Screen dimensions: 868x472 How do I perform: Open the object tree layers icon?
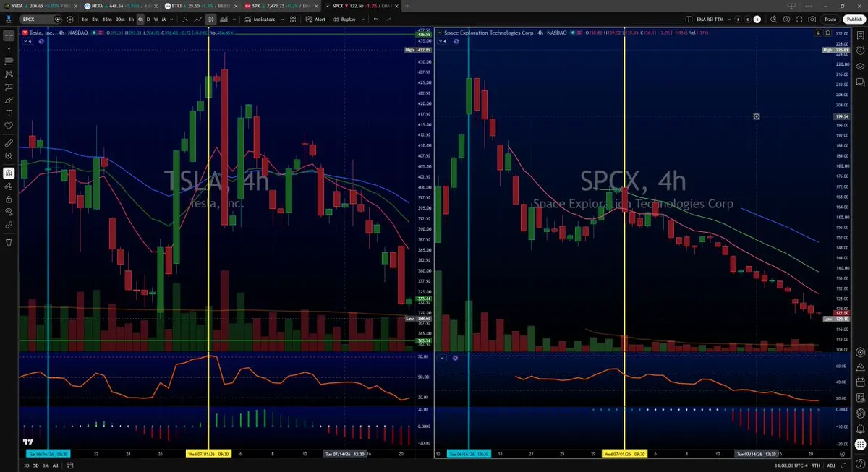click(x=860, y=66)
